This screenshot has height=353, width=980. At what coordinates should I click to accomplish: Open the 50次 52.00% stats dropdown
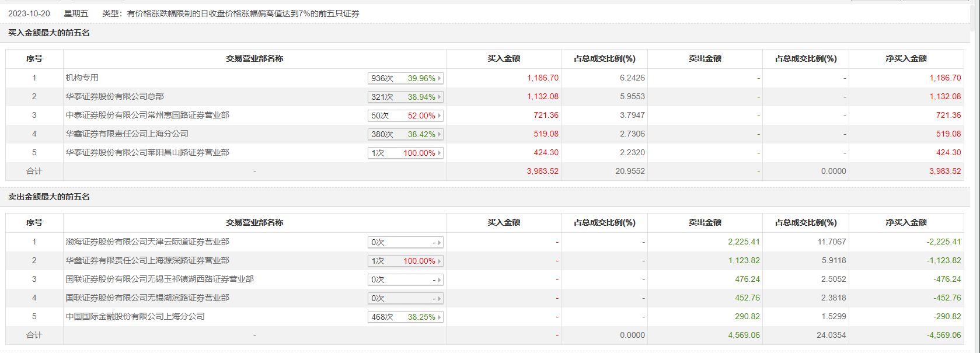point(405,116)
